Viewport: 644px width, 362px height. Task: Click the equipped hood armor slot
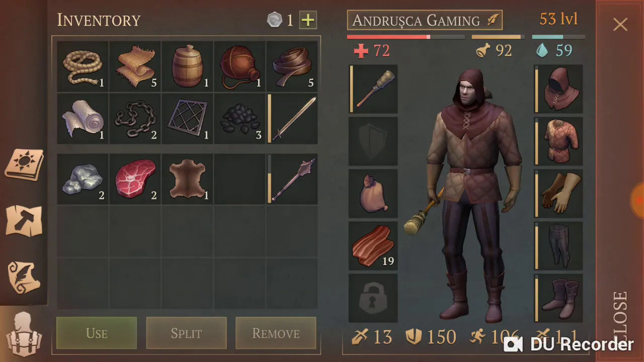tap(559, 89)
